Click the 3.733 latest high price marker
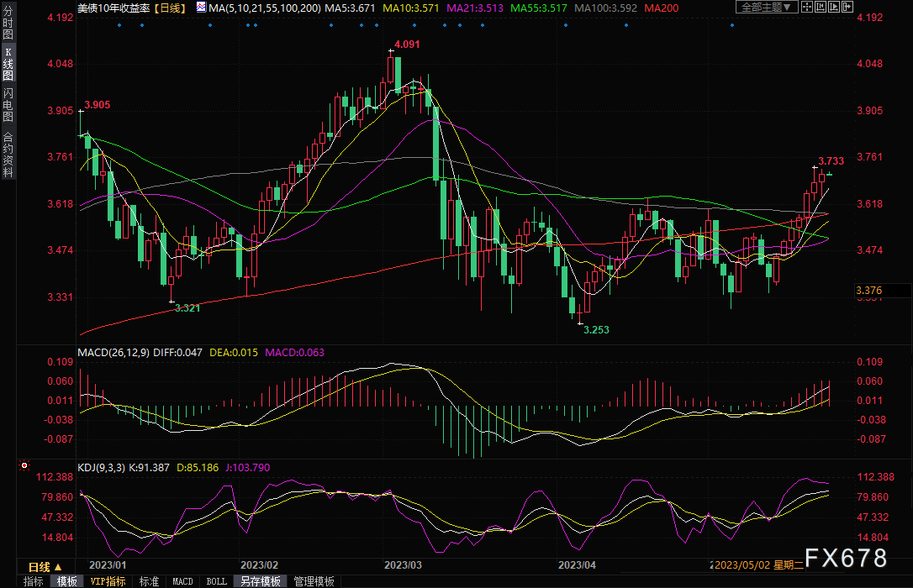Image resolution: width=913 pixels, height=588 pixels. (831, 160)
